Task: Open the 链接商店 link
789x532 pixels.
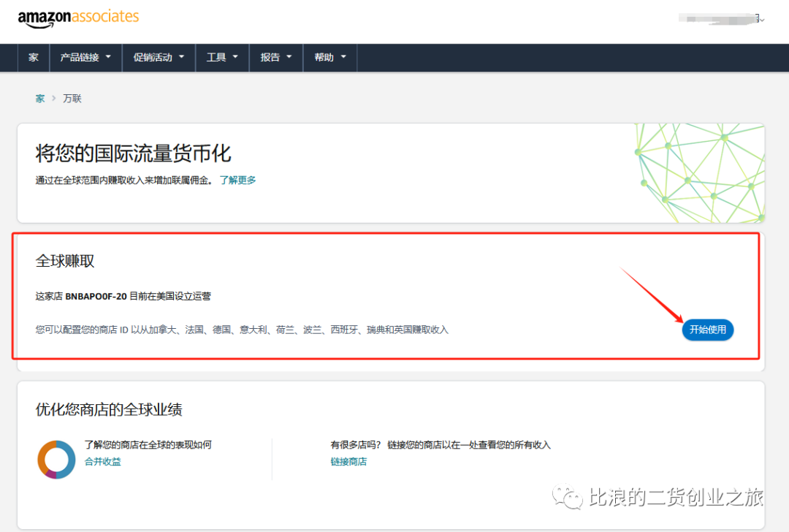Action: tap(348, 462)
